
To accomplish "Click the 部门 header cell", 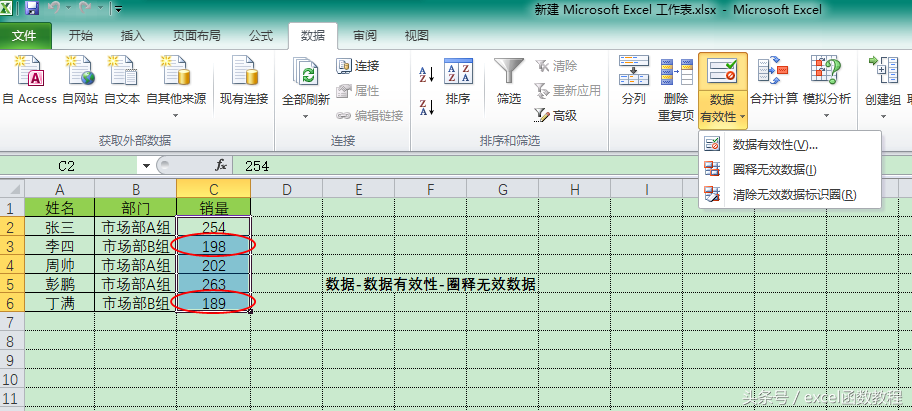I will tap(136, 208).
